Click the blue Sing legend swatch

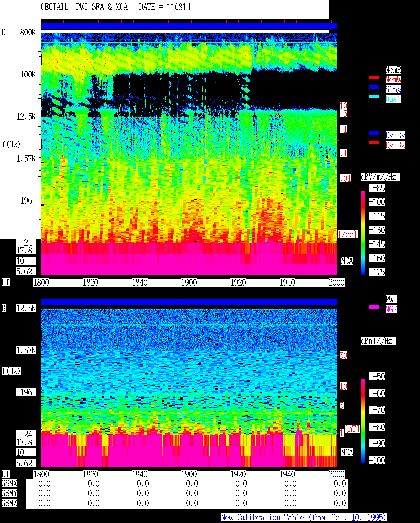point(374,87)
